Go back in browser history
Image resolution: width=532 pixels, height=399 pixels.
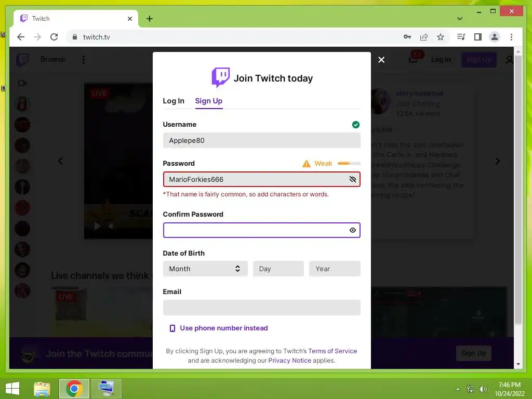point(21,37)
